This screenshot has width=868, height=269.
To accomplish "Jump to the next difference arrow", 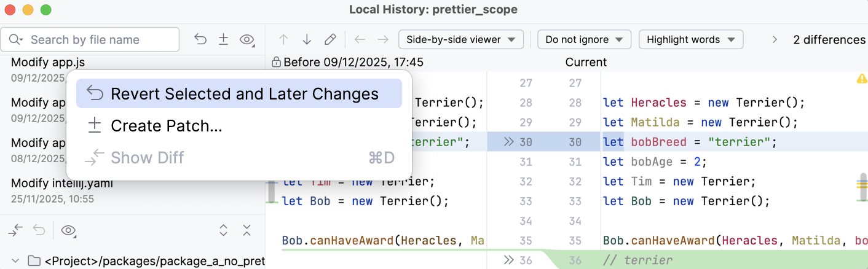I will pyautogui.click(x=307, y=39).
